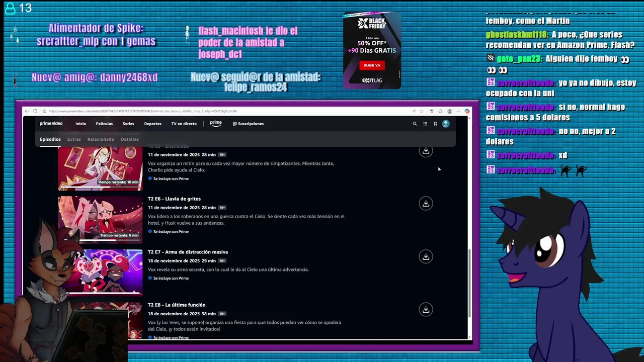Switch to the Extras tab
The width and height of the screenshot is (644, 362).
tap(74, 139)
